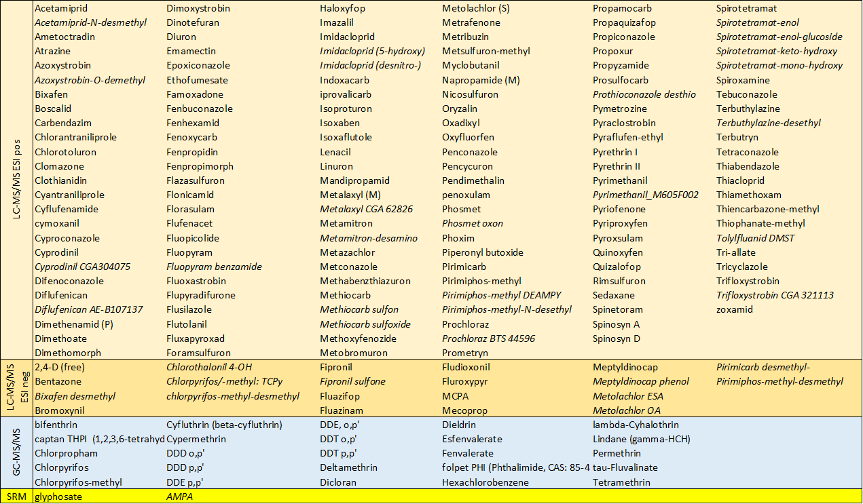Select the Deltamethrin cell
This screenshot has height=504, width=863.
coord(348,467)
